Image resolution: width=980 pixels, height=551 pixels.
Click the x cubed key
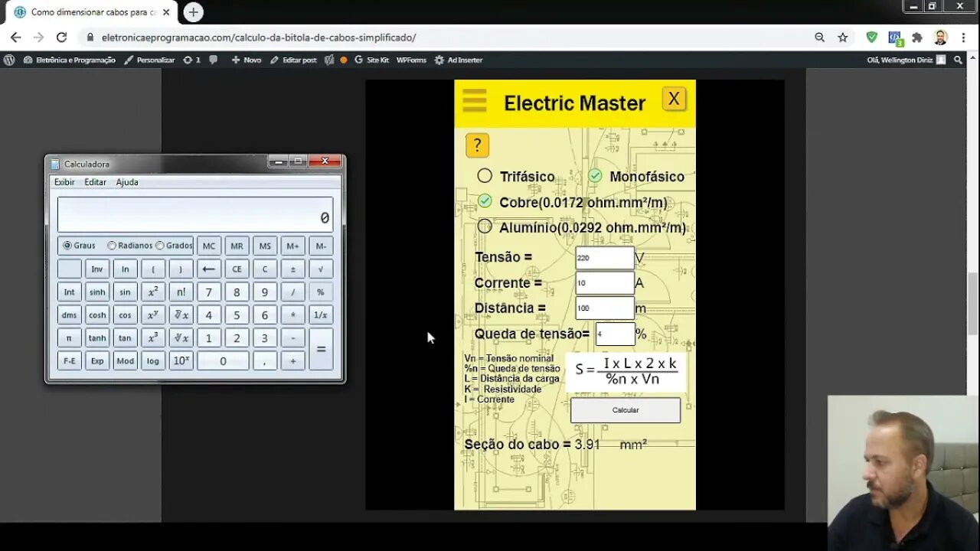click(152, 337)
